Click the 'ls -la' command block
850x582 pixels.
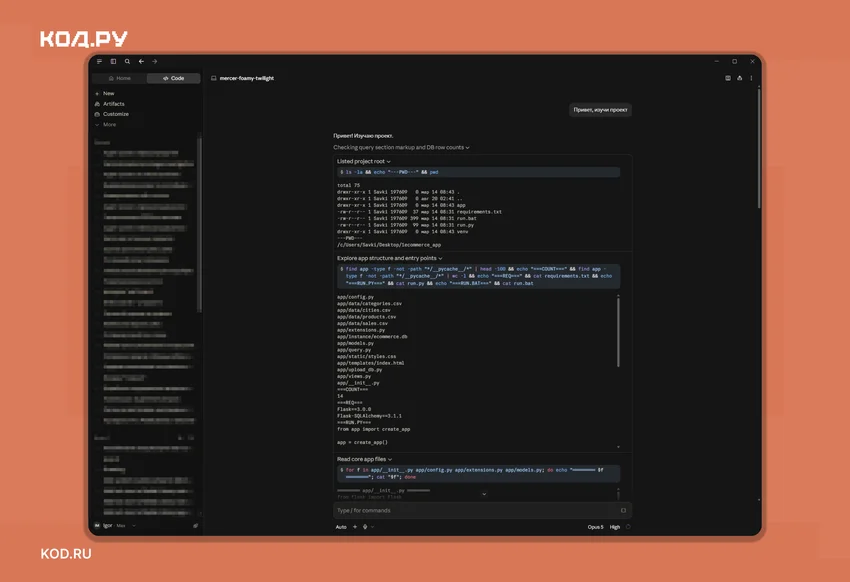478,172
